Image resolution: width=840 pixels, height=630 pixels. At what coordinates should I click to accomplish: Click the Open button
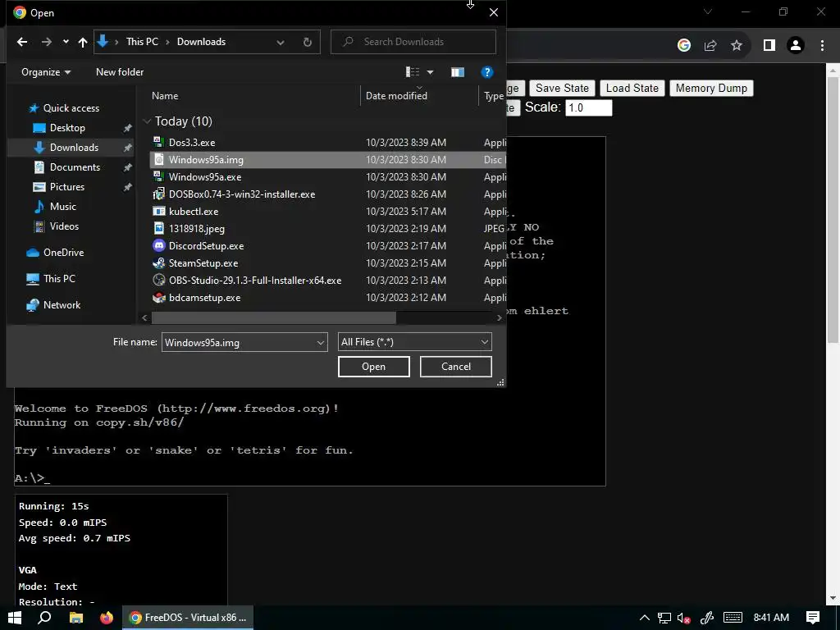[373, 367]
